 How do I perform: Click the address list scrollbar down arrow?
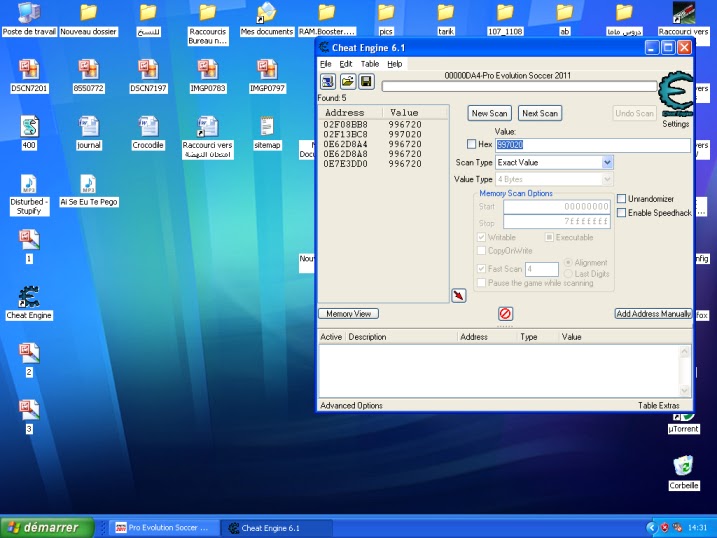(x=685, y=390)
